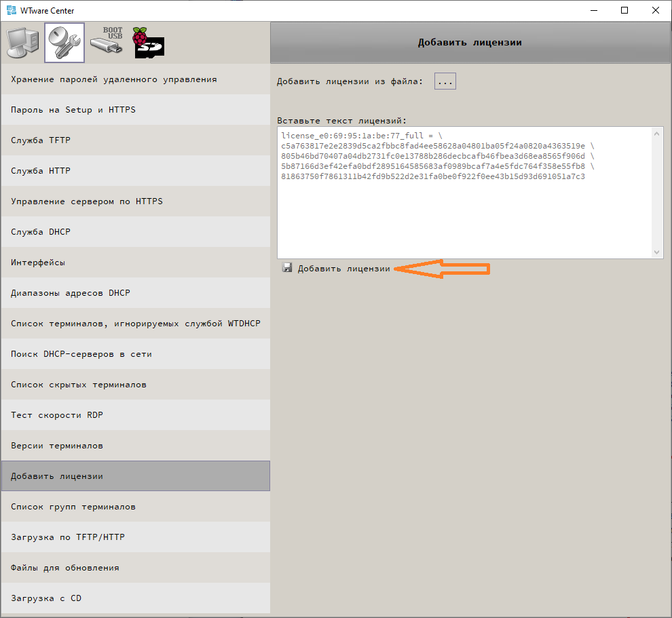Open the Boot USB drive icon
Image resolution: width=672 pixels, height=618 pixels.
[x=107, y=42]
